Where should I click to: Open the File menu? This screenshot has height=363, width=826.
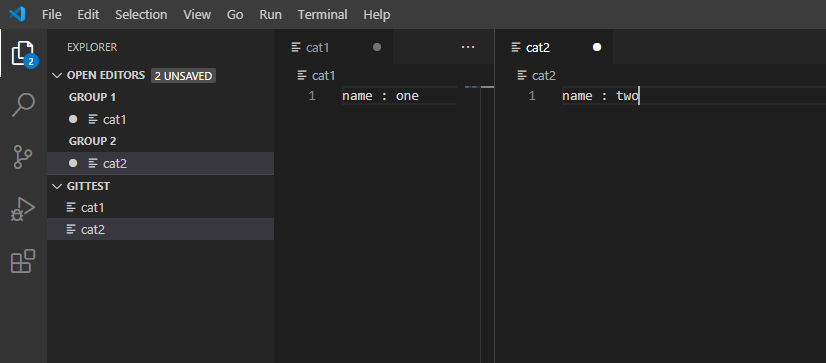click(x=52, y=14)
